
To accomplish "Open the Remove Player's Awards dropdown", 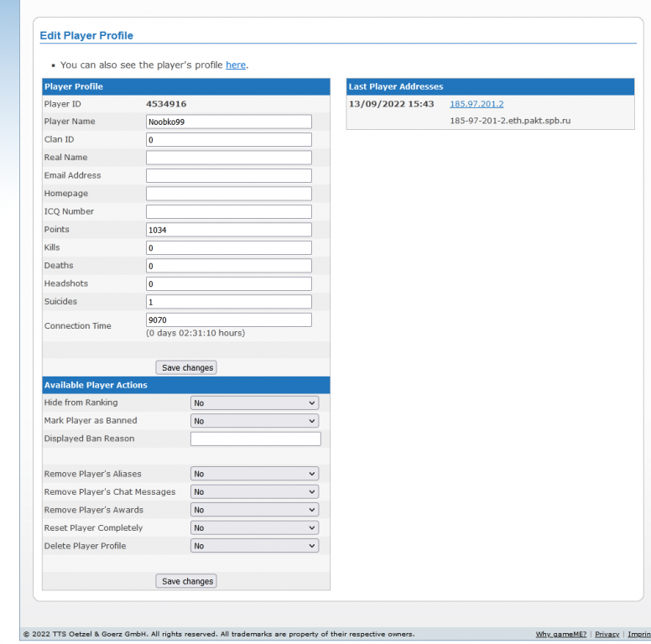I will pos(254,510).
